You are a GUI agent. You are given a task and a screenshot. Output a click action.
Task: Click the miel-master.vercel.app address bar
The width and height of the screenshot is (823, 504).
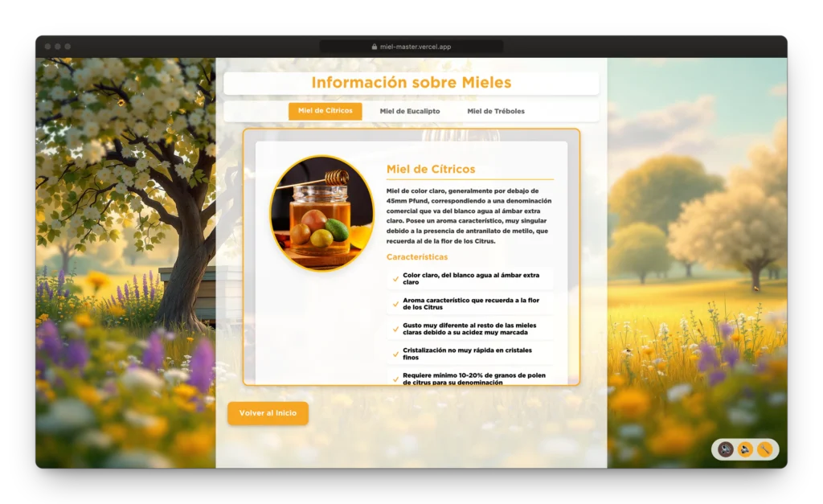click(x=411, y=47)
